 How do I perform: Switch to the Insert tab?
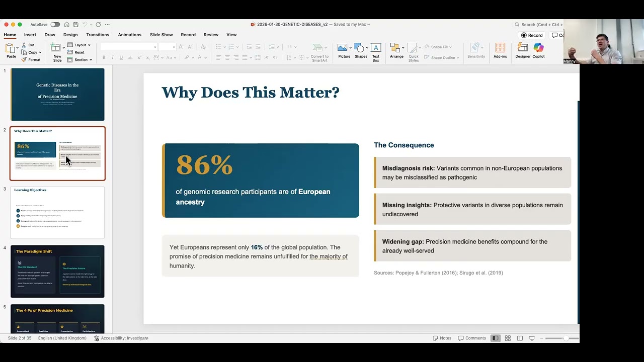pyautogui.click(x=30, y=35)
